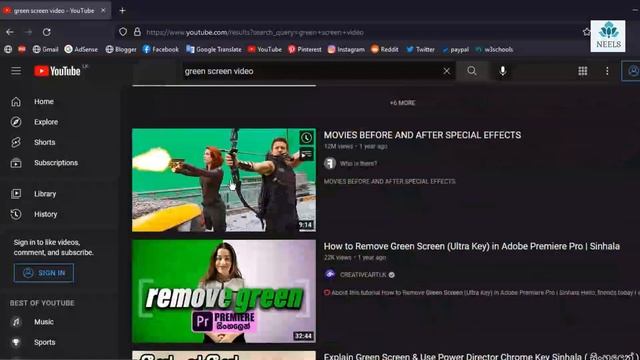Open the remove green Premiere thumbnail
640x360 pixels.
[x=224, y=291]
